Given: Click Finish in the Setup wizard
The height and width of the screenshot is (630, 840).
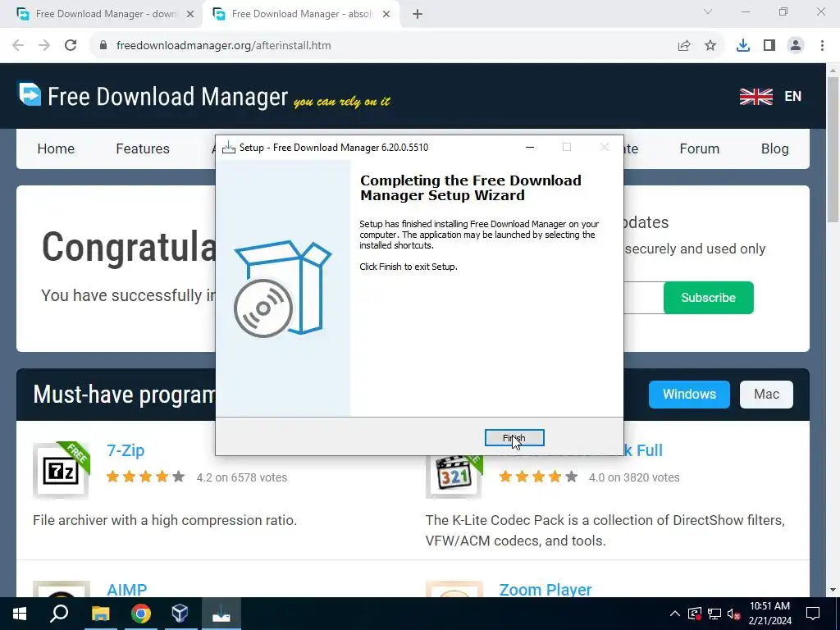Looking at the screenshot, I should tap(514, 438).
